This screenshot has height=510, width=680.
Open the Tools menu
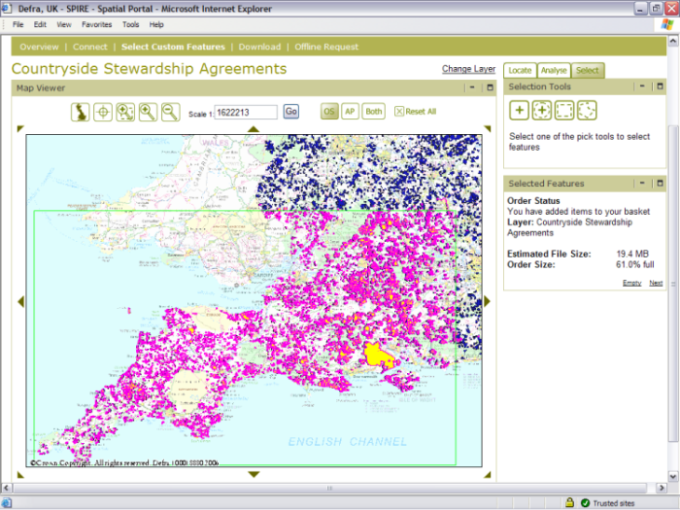pyautogui.click(x=131, y=24)
